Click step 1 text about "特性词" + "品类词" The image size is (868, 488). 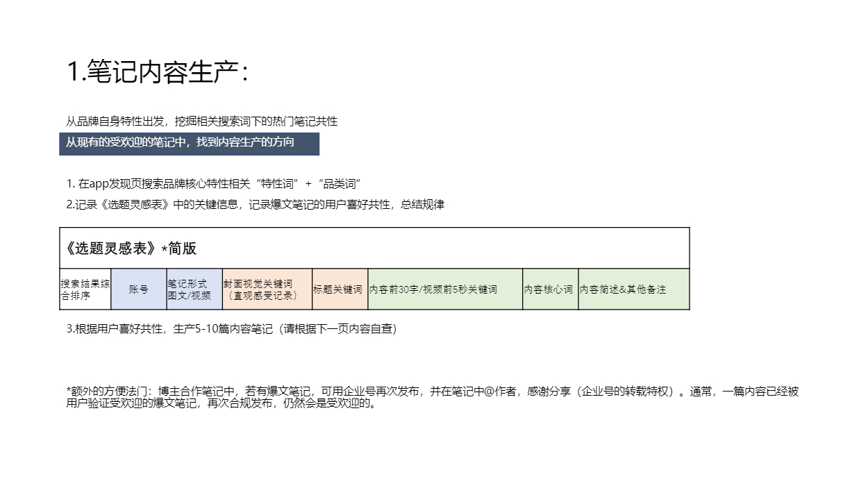click(214, 184)
